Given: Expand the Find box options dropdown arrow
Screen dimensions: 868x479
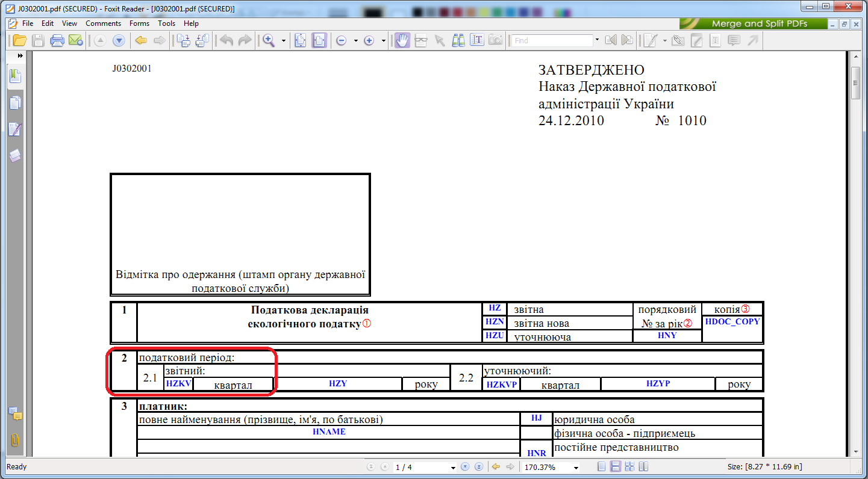Looking at the screenshot, I should 597,40.
